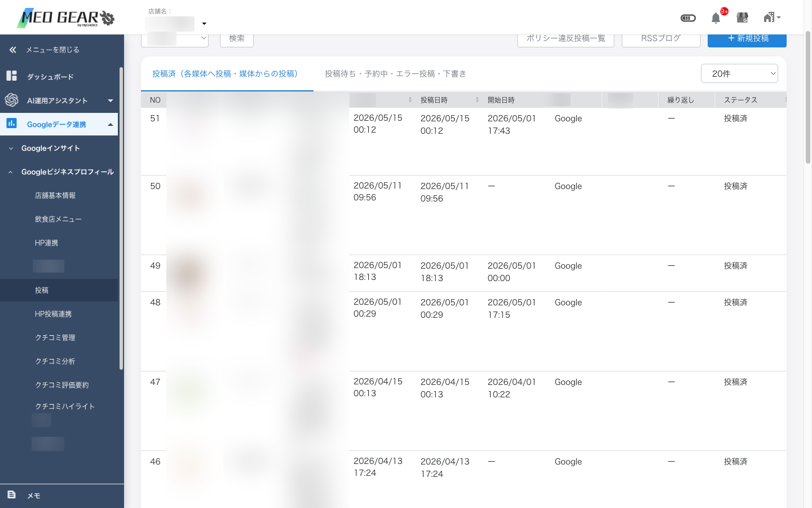Click Google media cell in row 51
The width and height of the screenshot is (812, 508).
pyautogui.click(x=568, y=119)
